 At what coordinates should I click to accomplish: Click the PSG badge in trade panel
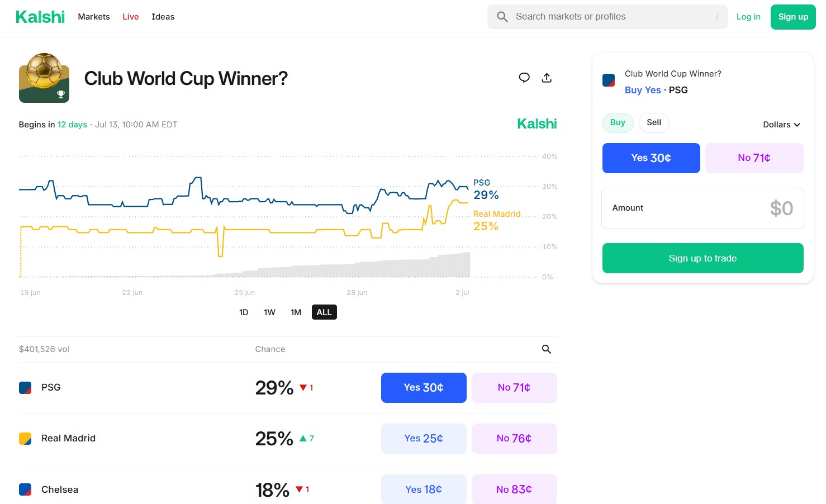click(x=609, y=80)
